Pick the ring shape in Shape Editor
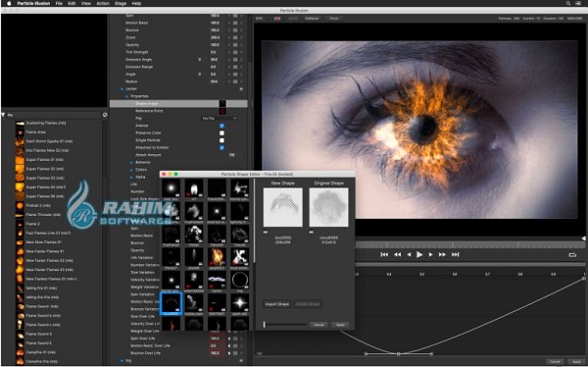Image resolution: width=588 pixels, height=367 pixels. click(x=240, y=281)
